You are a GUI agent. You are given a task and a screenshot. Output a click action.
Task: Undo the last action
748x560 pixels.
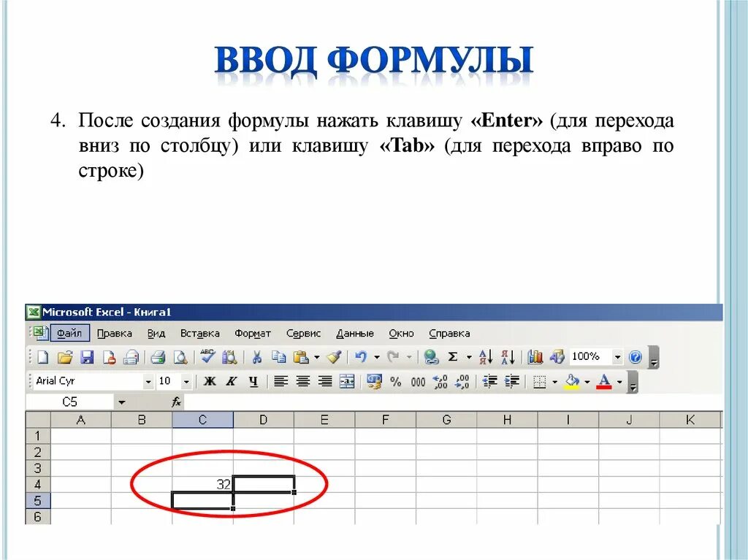tap(361, 357)
